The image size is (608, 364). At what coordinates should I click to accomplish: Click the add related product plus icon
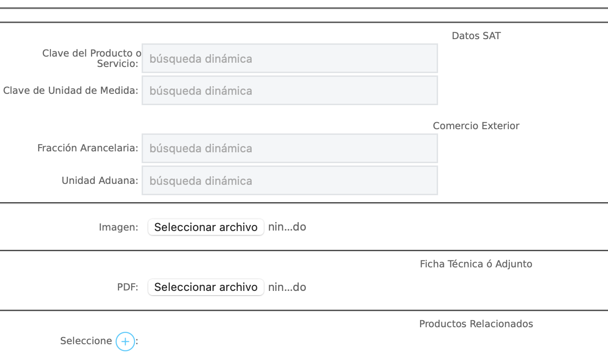125,341
